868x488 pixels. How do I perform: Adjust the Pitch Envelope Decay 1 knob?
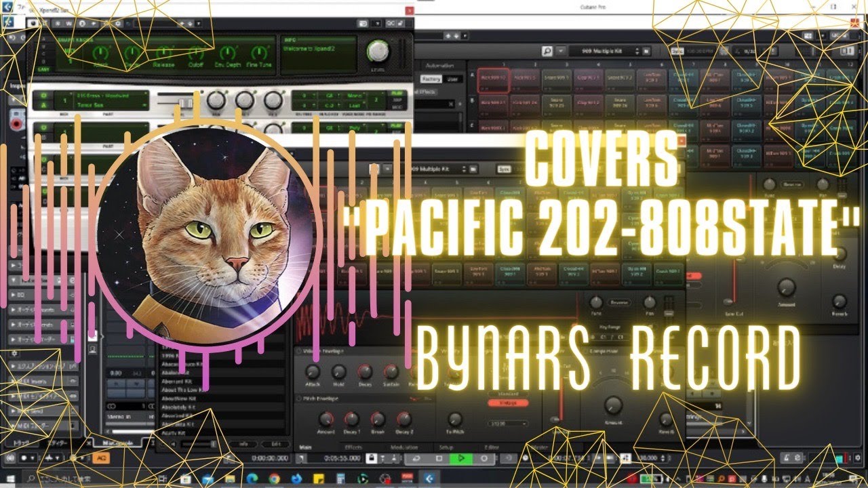(x=351, y=419)
